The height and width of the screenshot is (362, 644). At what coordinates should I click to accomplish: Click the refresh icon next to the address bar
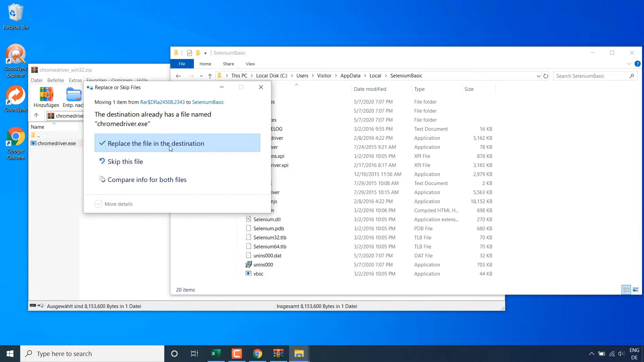[546, 76]
